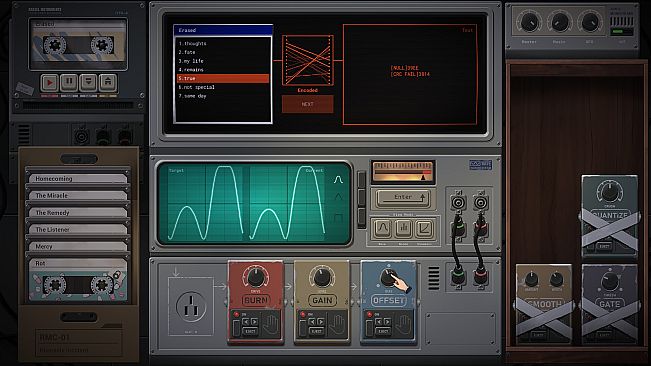Turn the Master knob on the amp

click(x=529, y=22)
